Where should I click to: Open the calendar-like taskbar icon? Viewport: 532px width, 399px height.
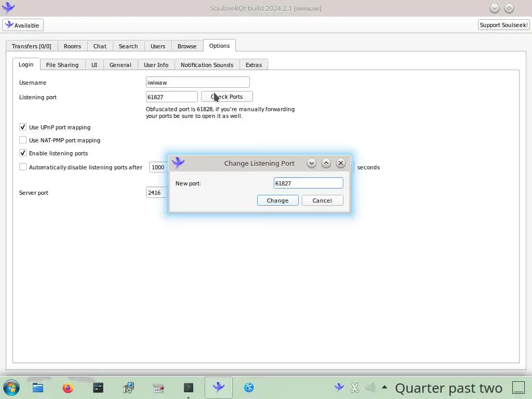point(158,388)
